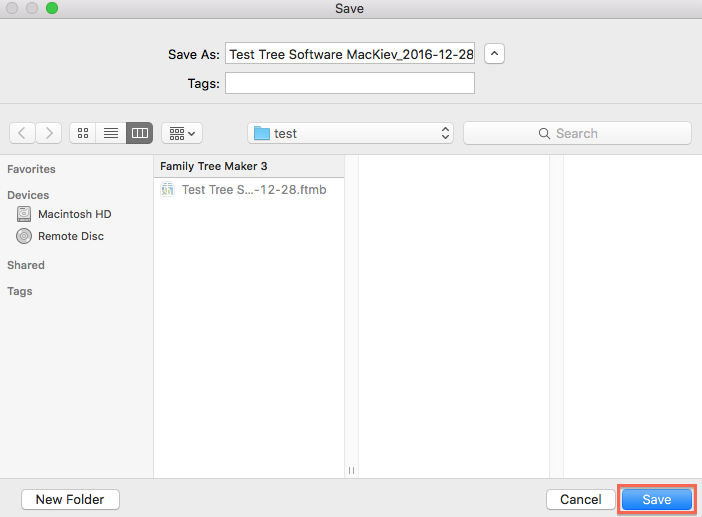Switch to column view
This screenshot has height=517, width=702.
click(140, 133)
